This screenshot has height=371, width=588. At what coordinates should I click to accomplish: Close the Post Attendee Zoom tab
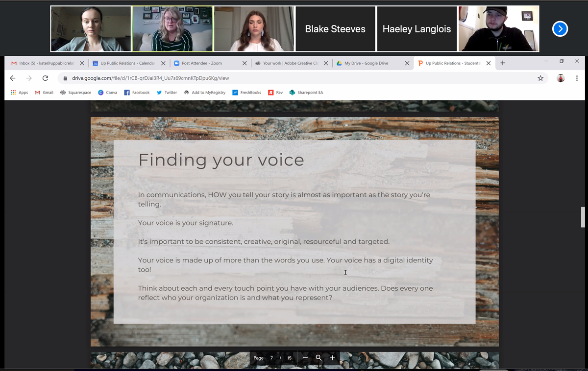(245, 63)
